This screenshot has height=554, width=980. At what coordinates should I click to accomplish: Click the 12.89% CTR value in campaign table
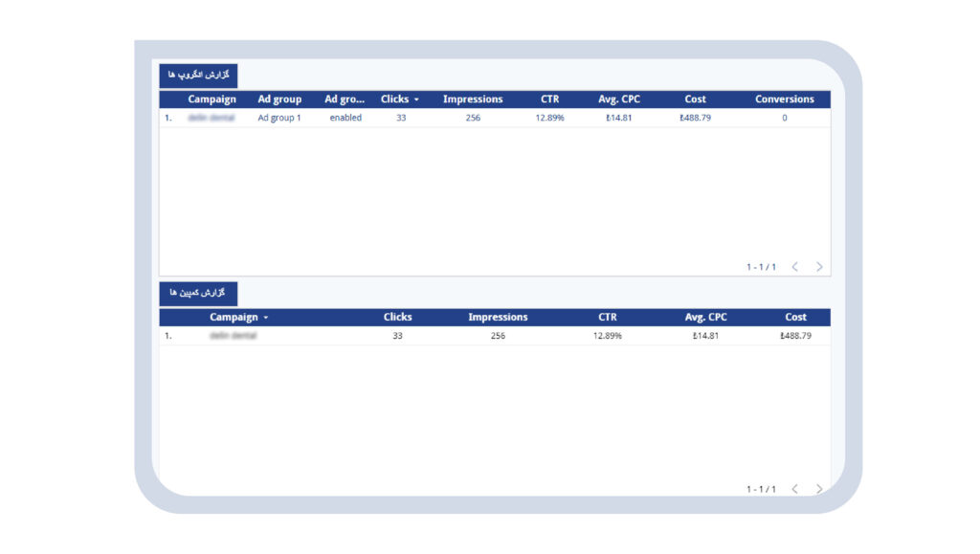(x=608, y=336)
